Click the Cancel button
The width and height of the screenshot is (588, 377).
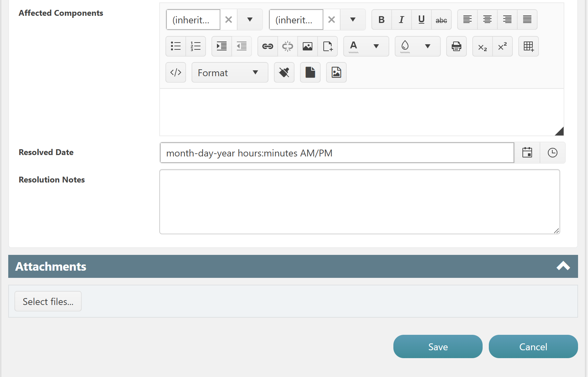click(x=533, y=346)
